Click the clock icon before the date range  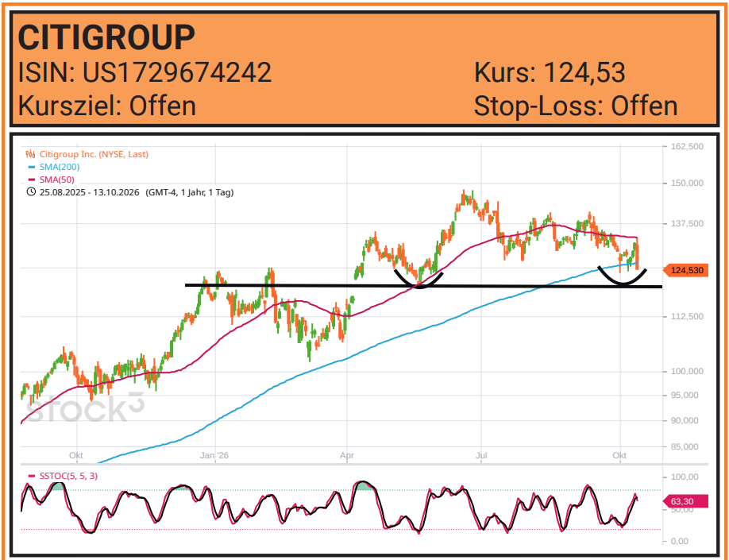pyautogui.click(x=31, y=191)
